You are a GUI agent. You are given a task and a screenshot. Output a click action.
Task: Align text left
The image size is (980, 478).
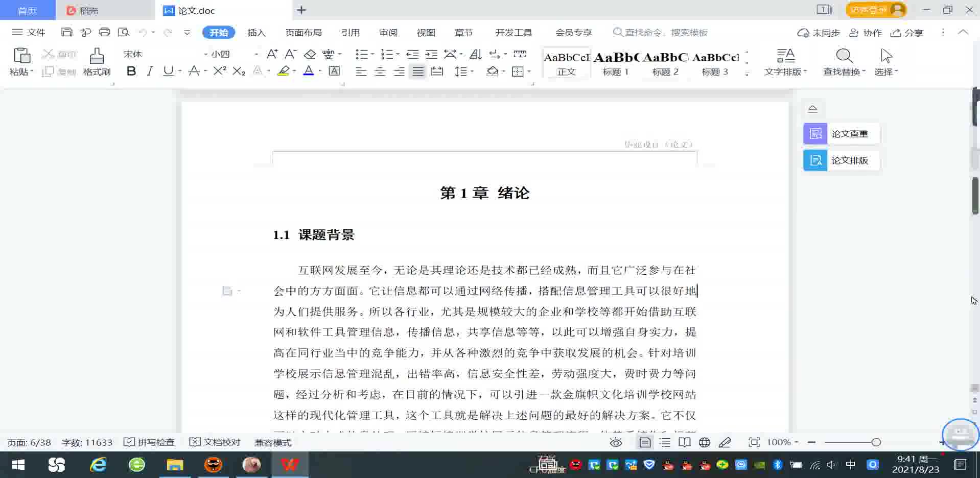click(x=361, y=71)
